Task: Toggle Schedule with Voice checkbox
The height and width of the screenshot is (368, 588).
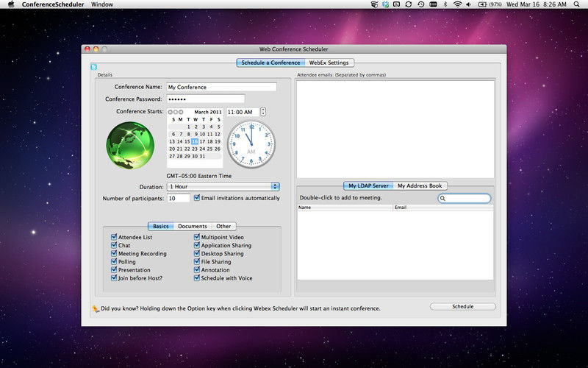Action: point(197,278)
